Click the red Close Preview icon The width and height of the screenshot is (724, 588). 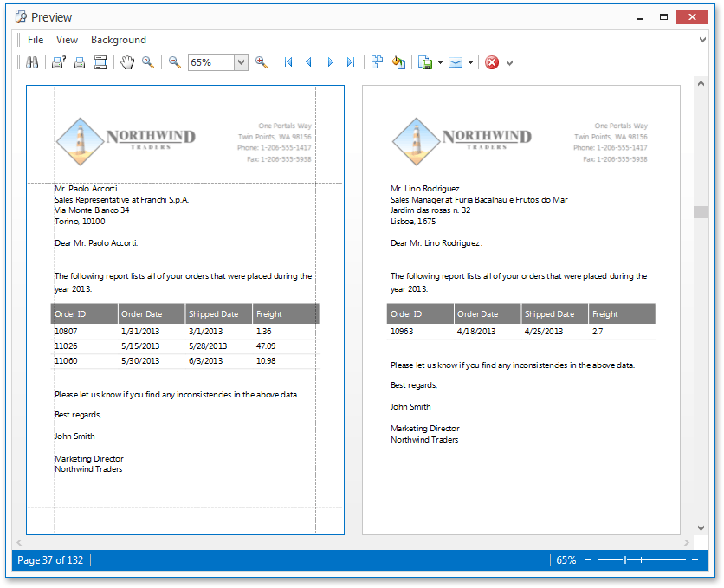492,62
